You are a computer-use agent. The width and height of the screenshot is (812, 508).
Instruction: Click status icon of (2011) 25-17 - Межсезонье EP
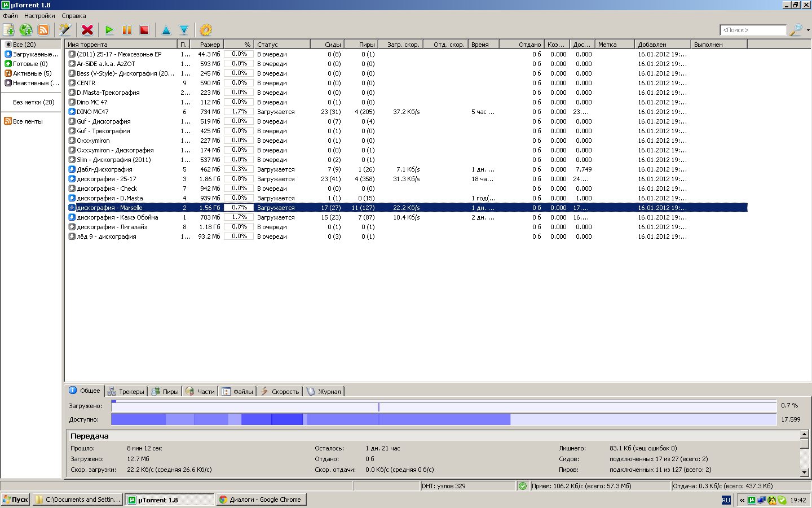(72, 54)
